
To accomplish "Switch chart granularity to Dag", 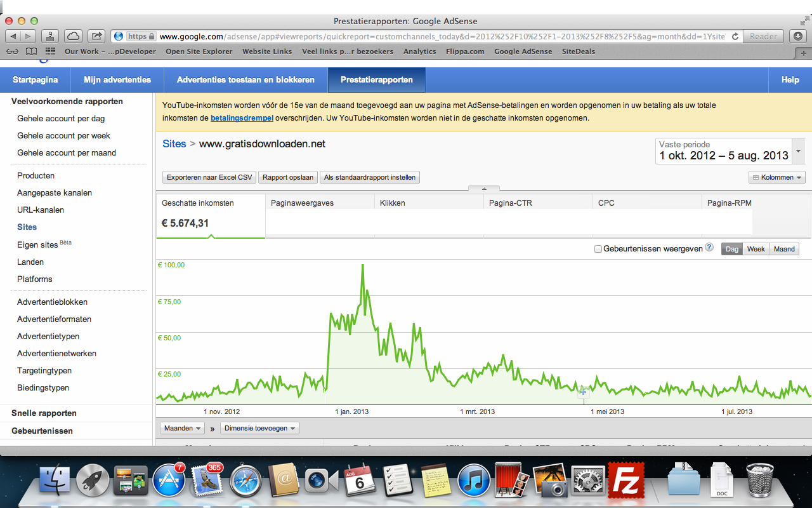I will tap(732, 249).
